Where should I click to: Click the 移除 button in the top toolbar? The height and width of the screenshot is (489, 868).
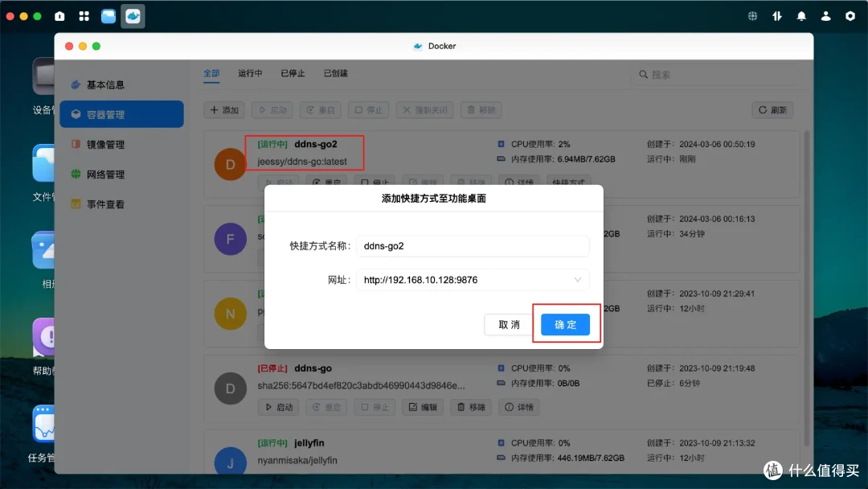481,109
